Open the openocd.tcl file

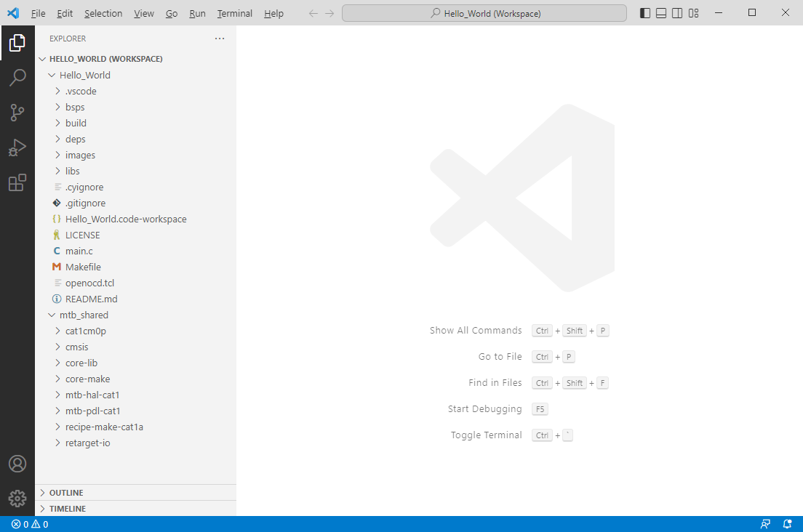point(136,283)
